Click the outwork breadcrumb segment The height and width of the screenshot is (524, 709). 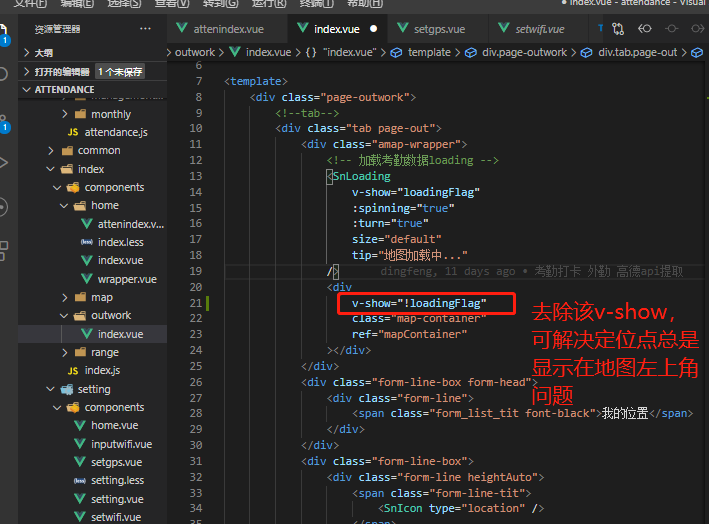tap(195, 52)
